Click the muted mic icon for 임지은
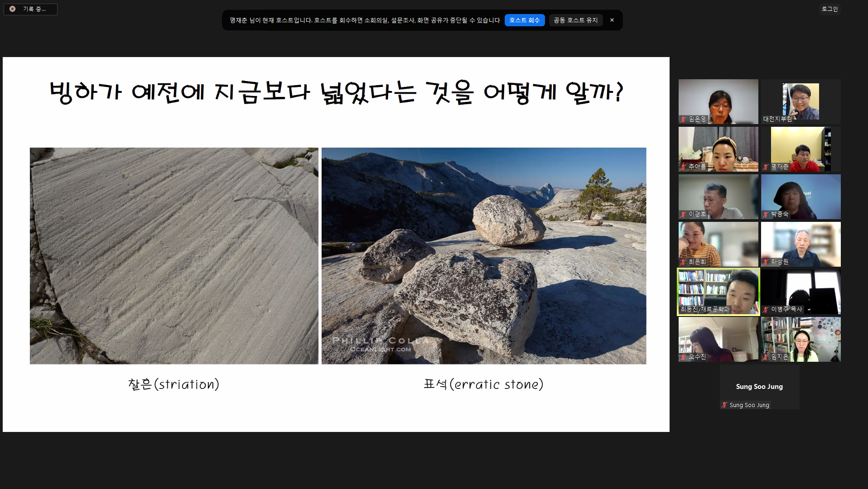Screen dimensions: 868x489 pos(766,357)
